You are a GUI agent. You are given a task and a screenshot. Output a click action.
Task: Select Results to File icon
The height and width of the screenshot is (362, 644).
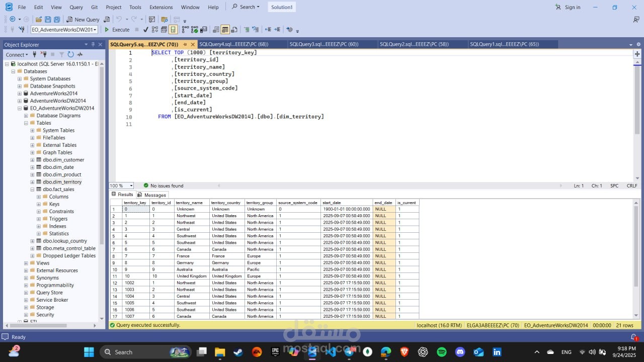pyautogui.click(x=234, y=30)
